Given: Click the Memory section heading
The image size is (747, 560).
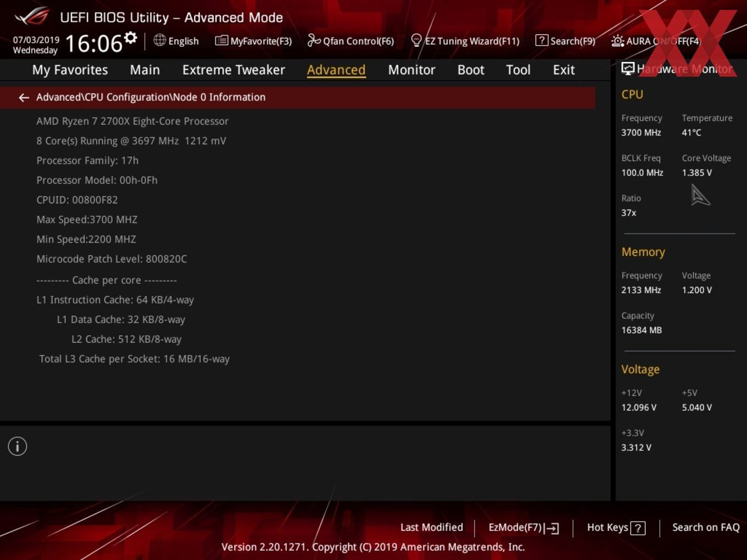Looking at the screenshot, I should coord(643,252).
